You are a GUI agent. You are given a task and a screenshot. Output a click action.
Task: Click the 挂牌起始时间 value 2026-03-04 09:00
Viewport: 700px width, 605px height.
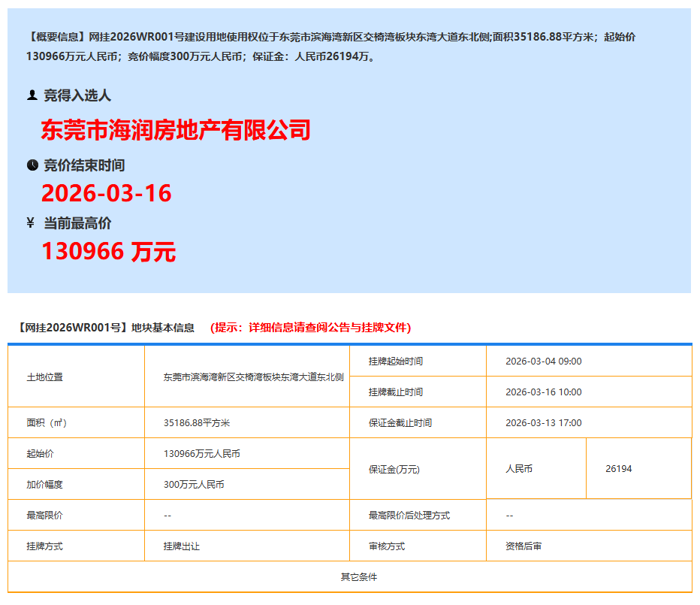pyautogui.click(x=543, y=361)
